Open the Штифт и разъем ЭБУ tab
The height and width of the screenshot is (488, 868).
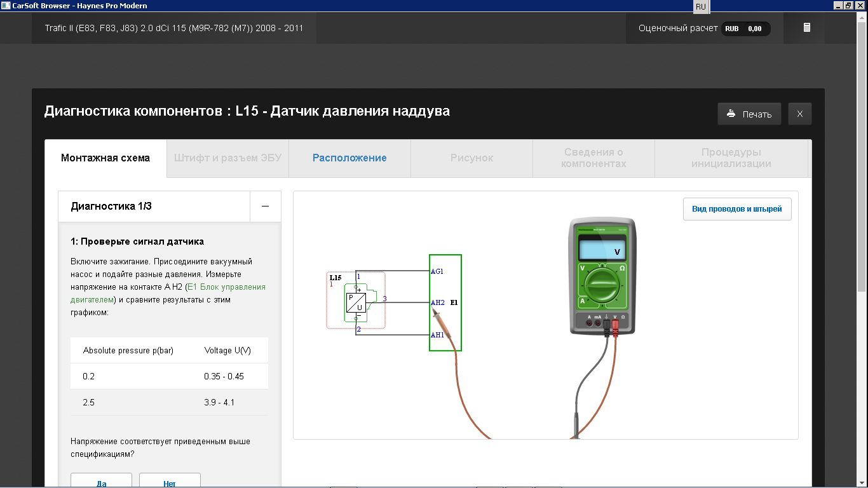click(227, 158)
